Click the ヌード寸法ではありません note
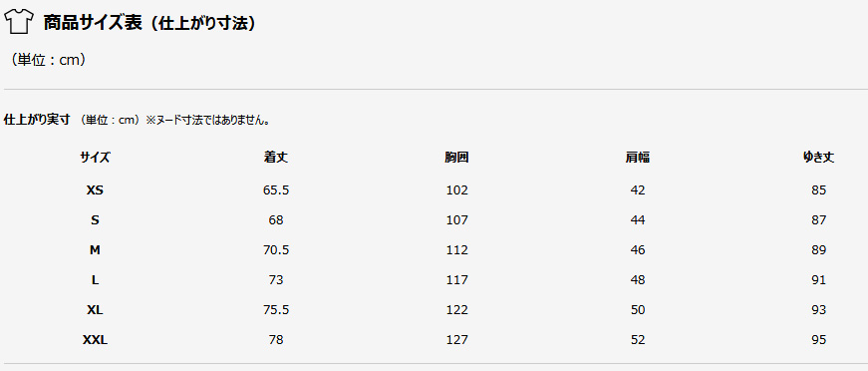 [x=207, y=120]
